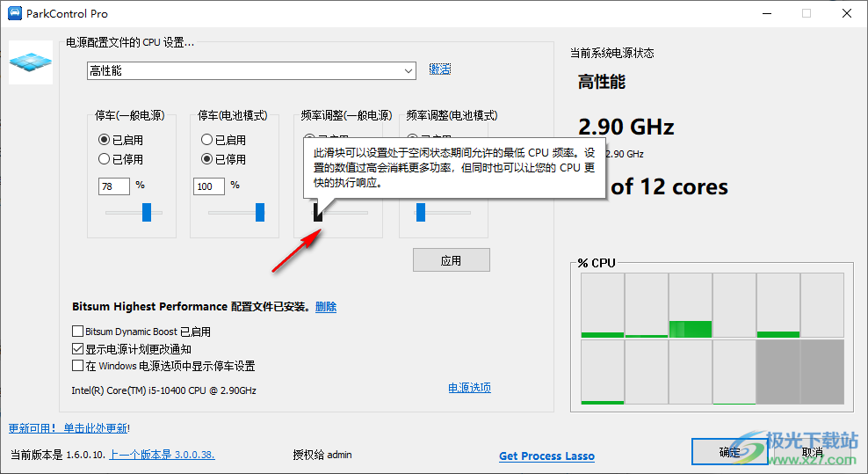Click the 激活 link next to the profile dropdown
The width and height of the screenshot is (868, 474).
(440, 69)
